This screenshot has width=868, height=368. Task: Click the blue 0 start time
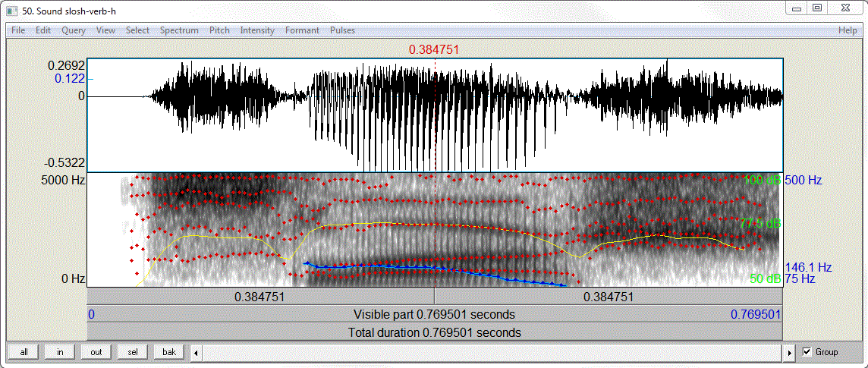point(91,315)
